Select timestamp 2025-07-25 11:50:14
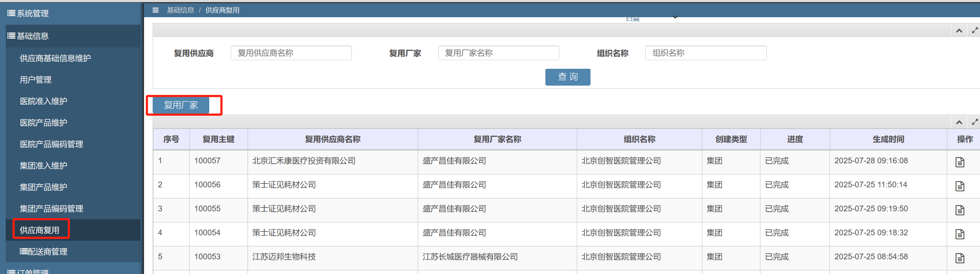Screen dimensions: 980x274 [870, 185]
